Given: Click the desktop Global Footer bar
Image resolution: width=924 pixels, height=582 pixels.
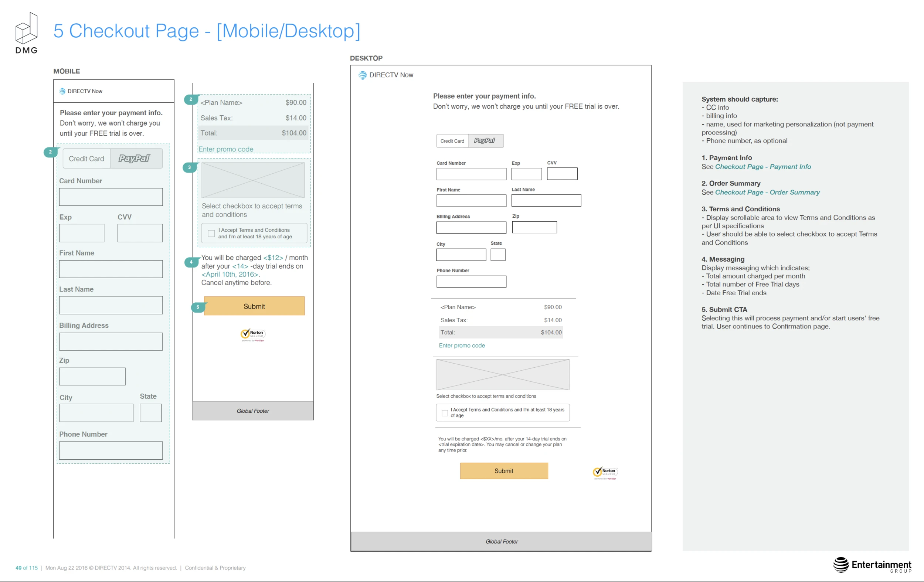Looking at the screenshot, I should [x=502, y=542].
